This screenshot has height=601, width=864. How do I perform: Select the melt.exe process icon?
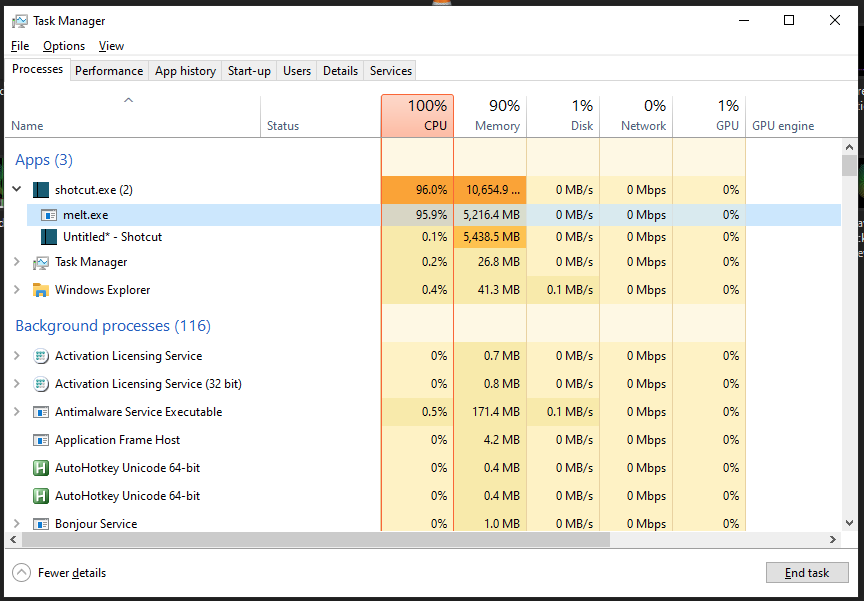point(48,214)
